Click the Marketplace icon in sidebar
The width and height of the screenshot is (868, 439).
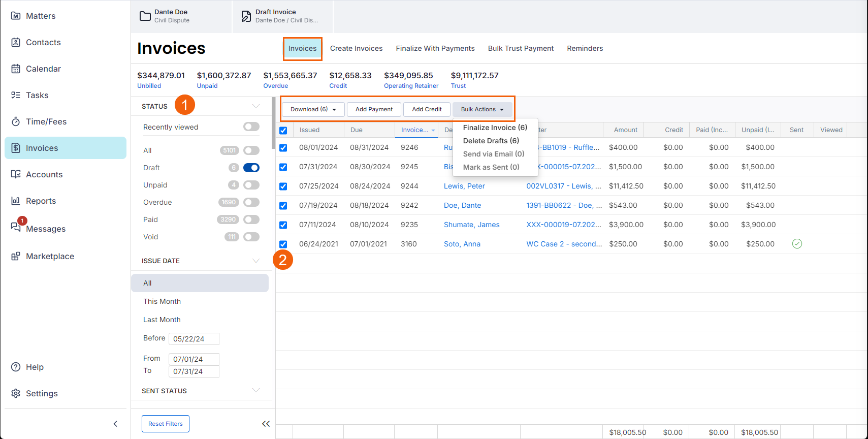pos(16,256)
